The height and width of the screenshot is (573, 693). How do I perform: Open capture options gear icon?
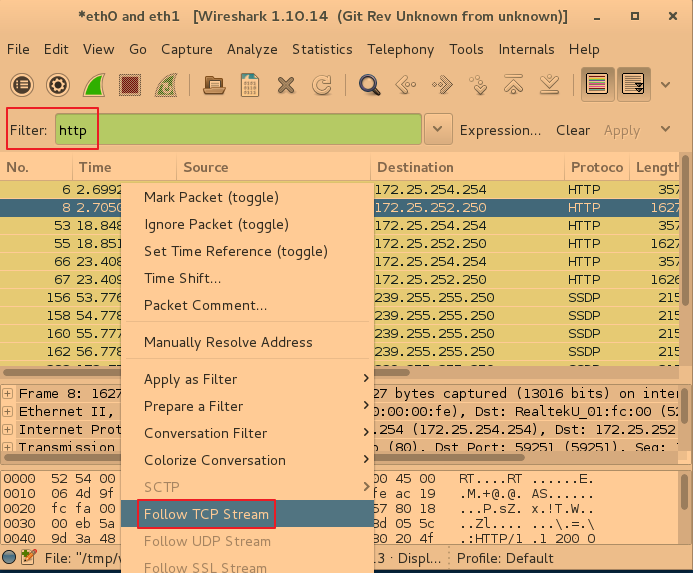pyautogui.click(x=58, y=85)
